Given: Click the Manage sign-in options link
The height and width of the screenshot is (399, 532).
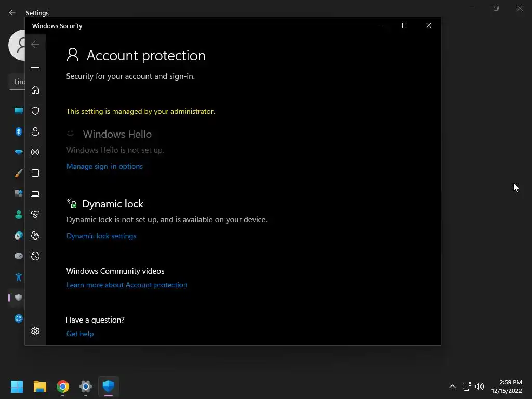Looking at the screenshot, I should pyautogui.click(x=104, y=167).
